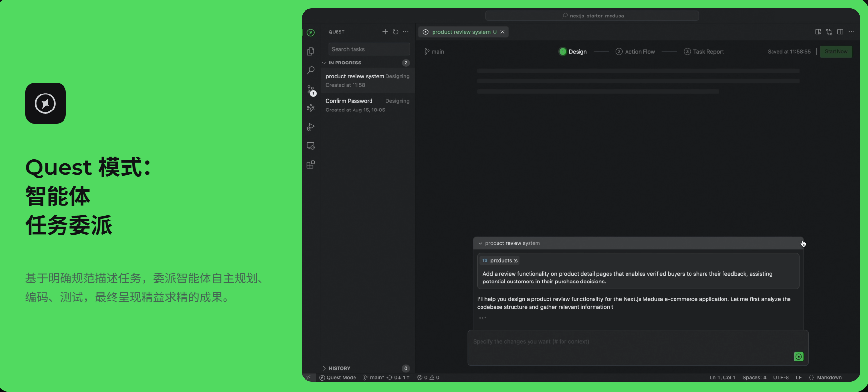868x392 pixels.
Task: Click the products.ts file chip
Action: (x=500, y=260)
